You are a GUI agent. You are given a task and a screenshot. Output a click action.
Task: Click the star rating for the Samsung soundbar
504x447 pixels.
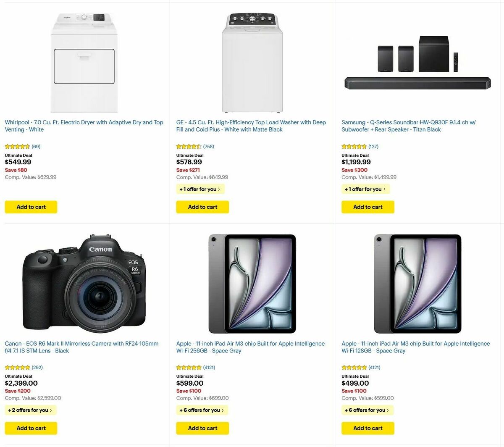pyautogui.click(x=354, y=146)
